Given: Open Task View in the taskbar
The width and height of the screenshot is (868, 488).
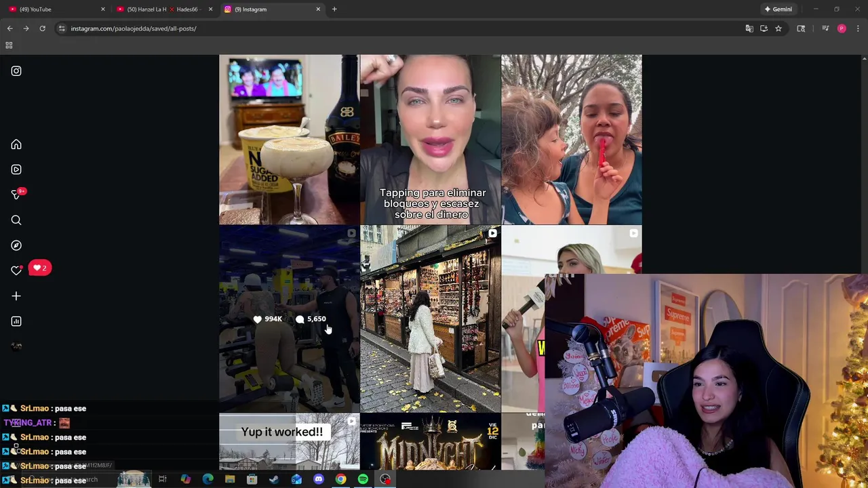Looking at the screenshot, I should click(163, 479).
